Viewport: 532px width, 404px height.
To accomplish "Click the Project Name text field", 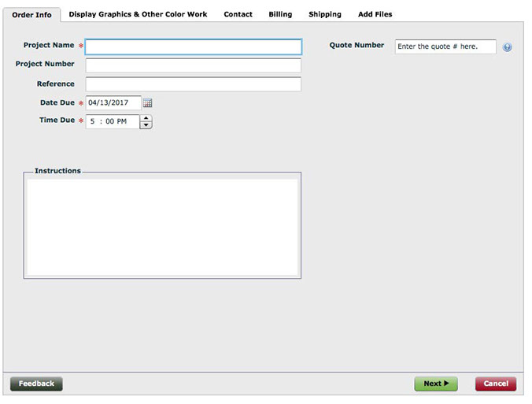I will 193,47.
